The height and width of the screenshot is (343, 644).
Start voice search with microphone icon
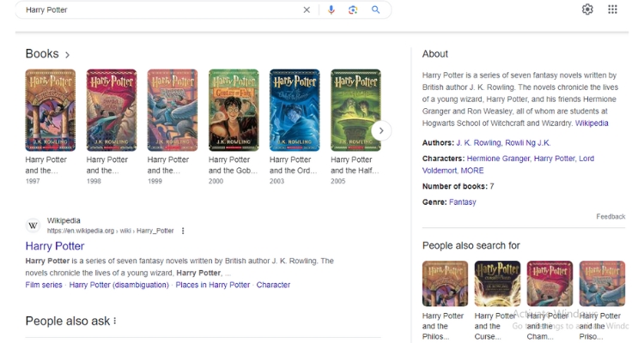[x=331, y=10]
